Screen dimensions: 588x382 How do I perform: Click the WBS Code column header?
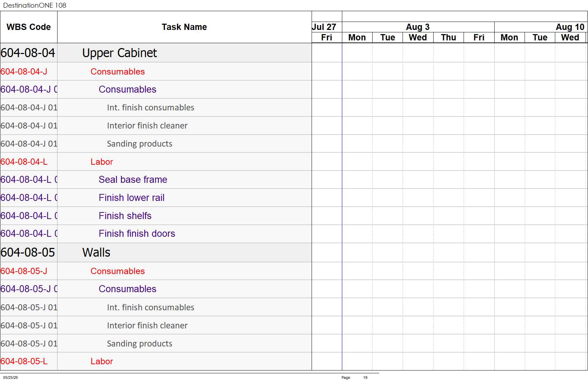29,27
